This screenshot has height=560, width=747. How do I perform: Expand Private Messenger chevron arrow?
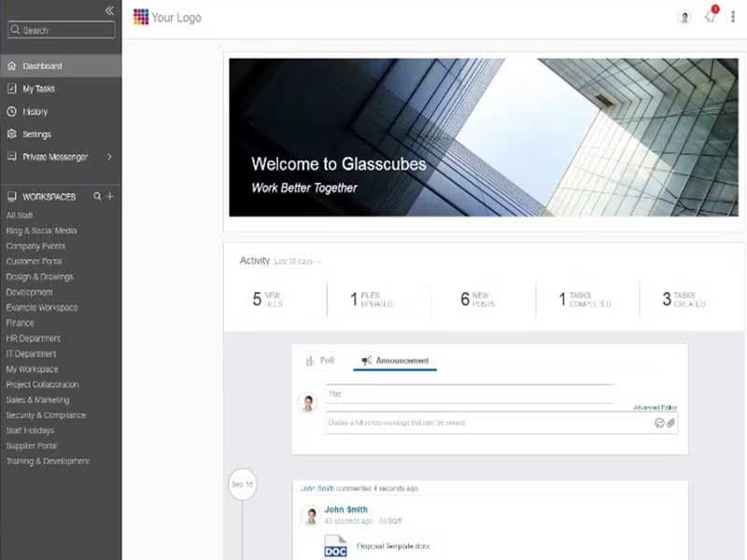point(109,157)
